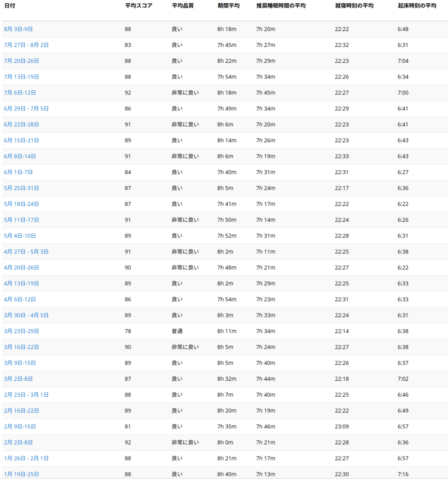The width and height of the screenshot is (448, 479).
Task: Select the 4月 13日-19日 date link
Action: pyautogui.click(x=22, y=283)
